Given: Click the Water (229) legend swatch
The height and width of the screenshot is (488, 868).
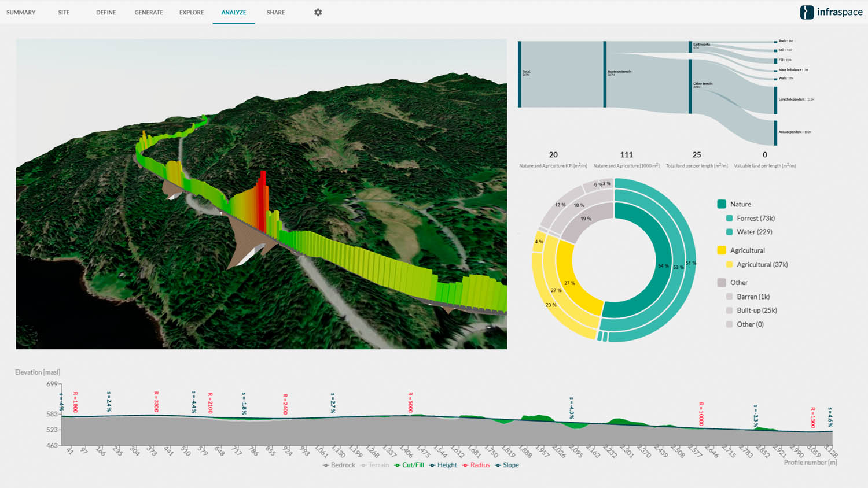Looking at the screenshot, I should click(x=729, y=232).
